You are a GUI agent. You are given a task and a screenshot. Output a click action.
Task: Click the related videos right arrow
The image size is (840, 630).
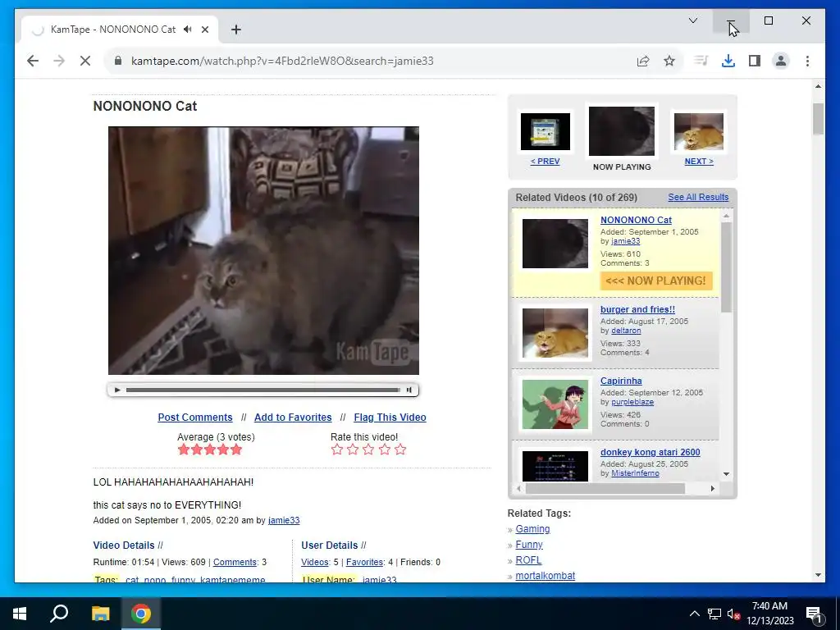click(713, 489)
